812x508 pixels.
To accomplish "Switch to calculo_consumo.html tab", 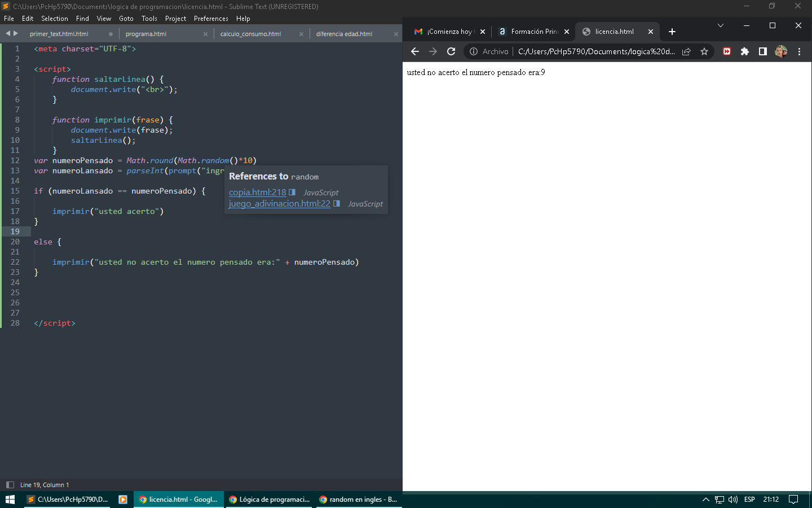I will click(250, 34).
